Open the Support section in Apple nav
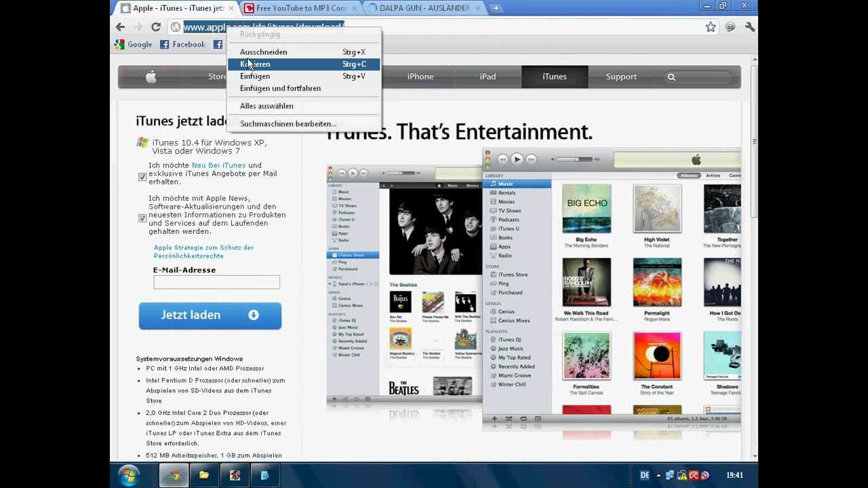The height and width of the screenshot is (488, 868). 621,77
